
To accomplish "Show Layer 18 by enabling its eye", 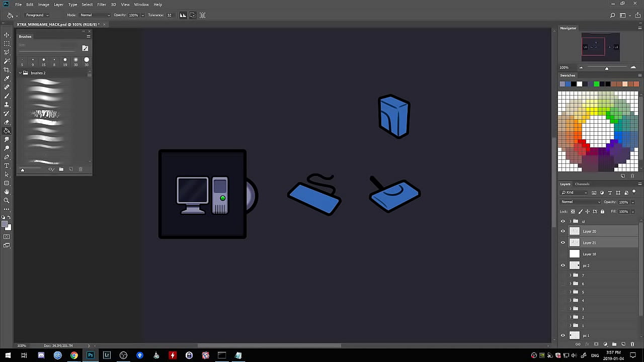I will point(563,254).
